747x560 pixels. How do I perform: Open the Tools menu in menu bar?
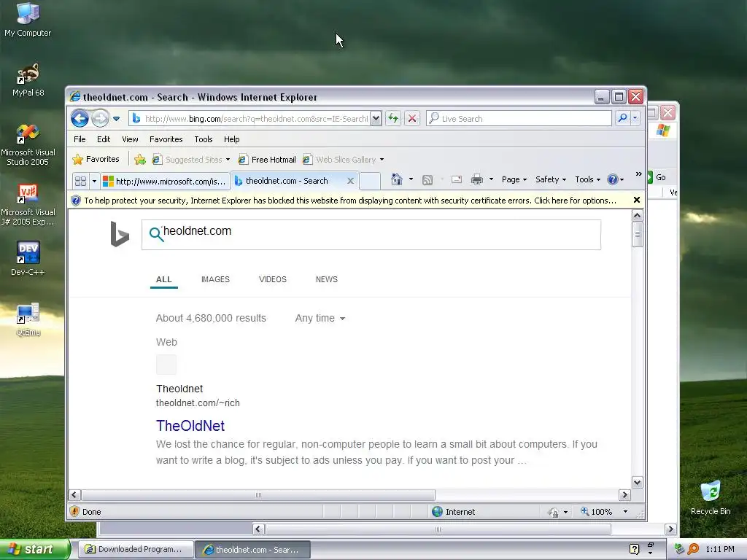[x=204, y=139]
